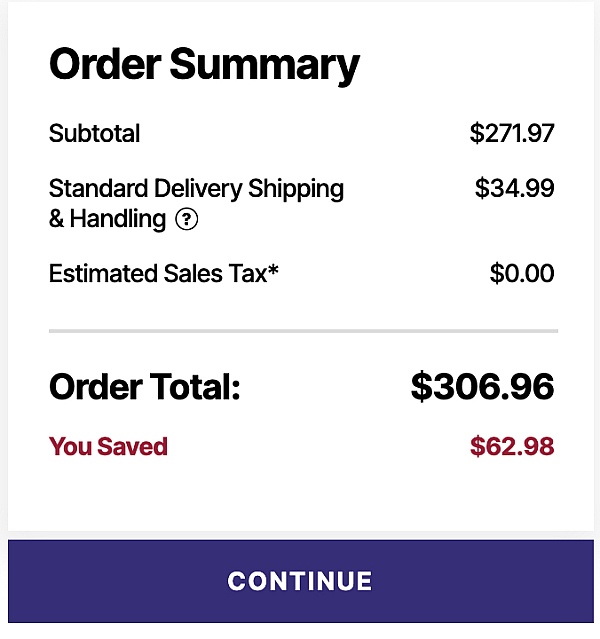Click the '& Handling' text
Screen dimensions: 600x639
[107, 220]
